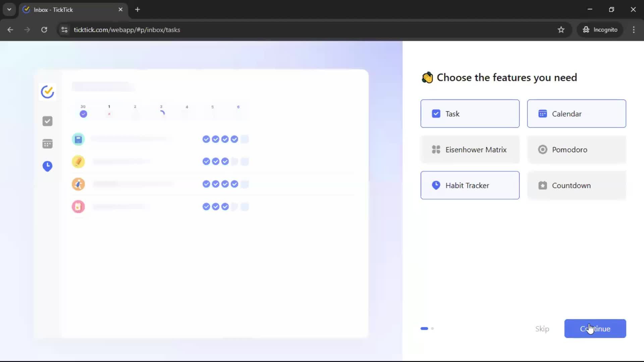Click the second onboarding page dot

pyautogui.click(x=432, y=328)
